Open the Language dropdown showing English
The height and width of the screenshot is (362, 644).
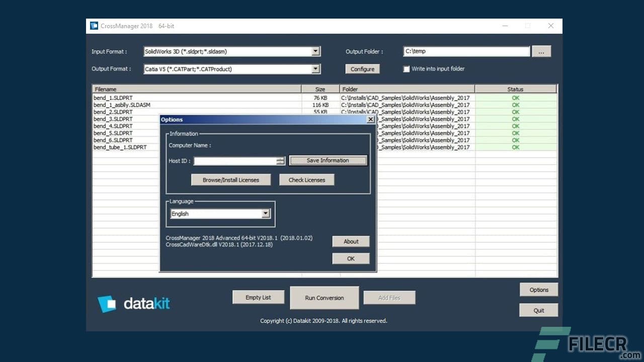pos(266,213)
